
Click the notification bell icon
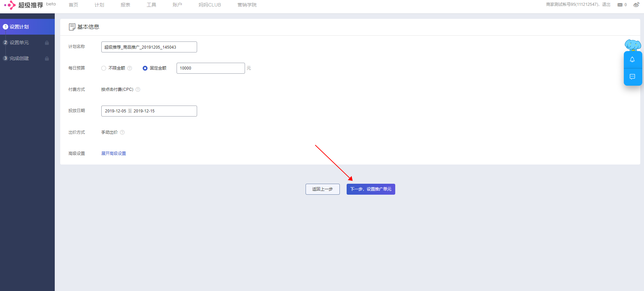[x=632, y=60]
